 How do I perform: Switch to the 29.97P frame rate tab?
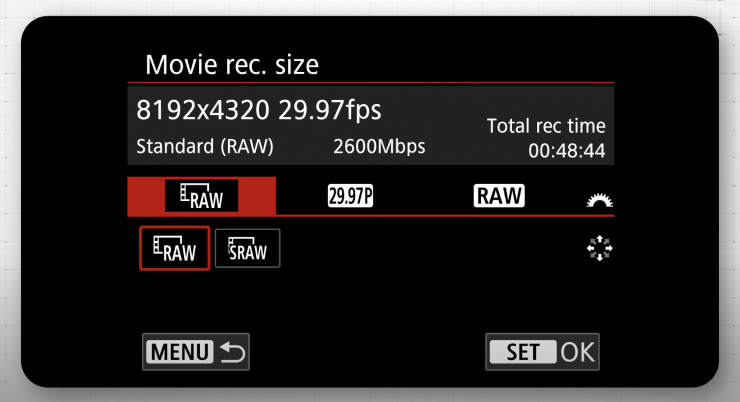click(x=349, y=197)
